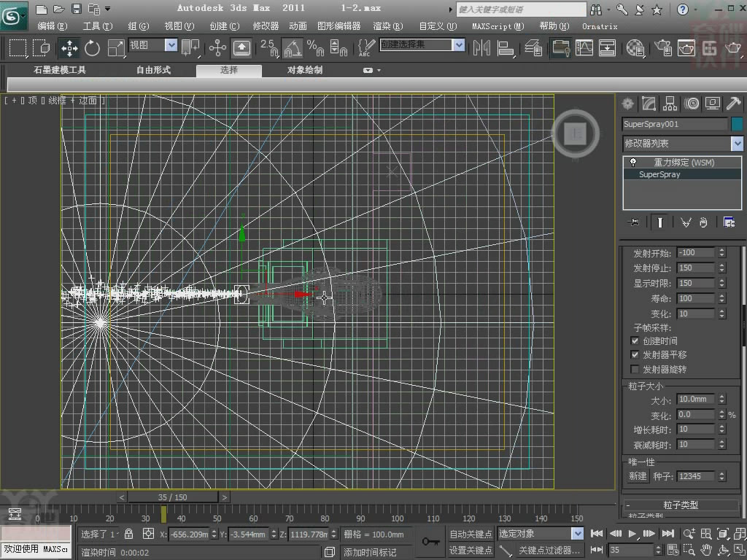Open the 渲染(R) menu
Screen dimensions: 747x560
click(x=388, y=26)
